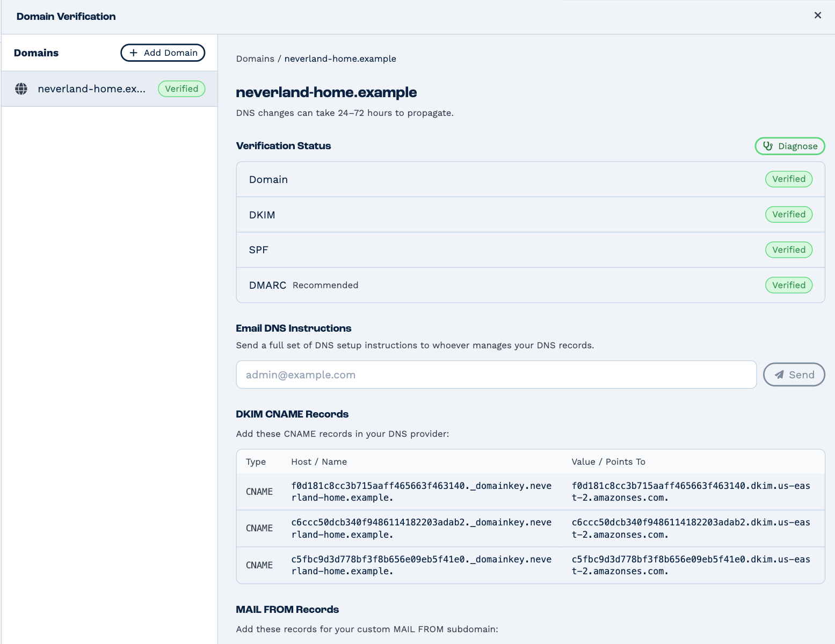Click the DKIM CNAME Records heading

[292, 414]
